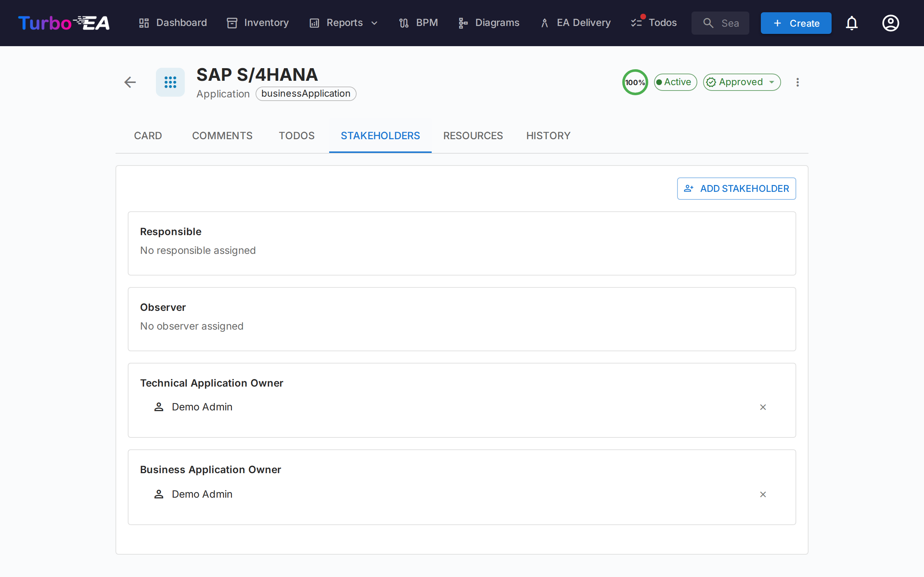This screenshot has height=577, width=924.
Task: Open Todos from the navigation bar
Action: coord(654,23)
